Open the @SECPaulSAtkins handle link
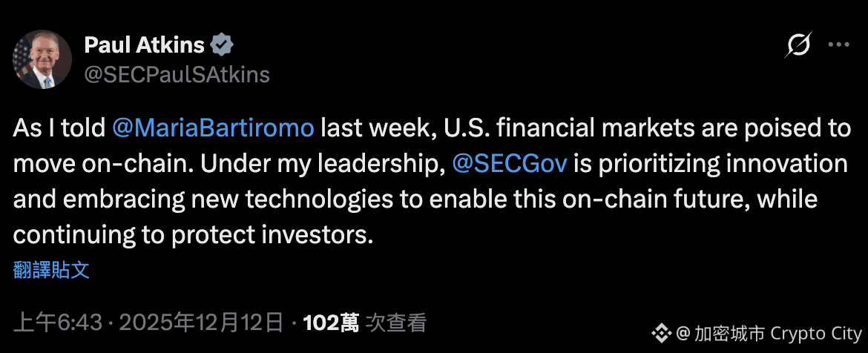This screenshot has height=353, width=868. coord(177,74)
